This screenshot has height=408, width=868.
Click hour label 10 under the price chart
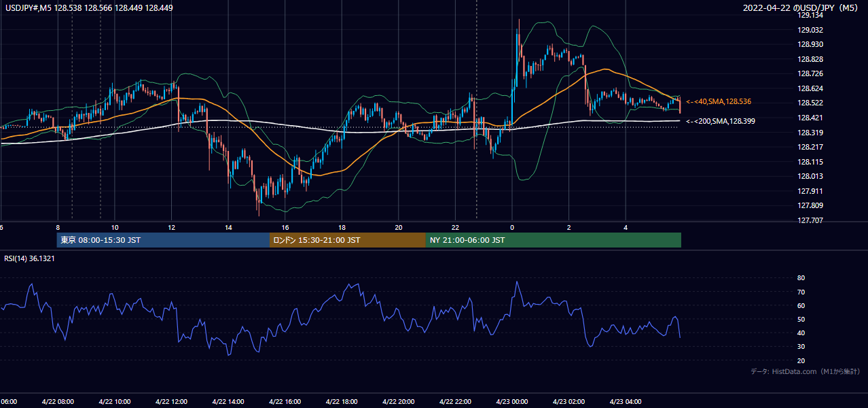click(x=115, y=228)
